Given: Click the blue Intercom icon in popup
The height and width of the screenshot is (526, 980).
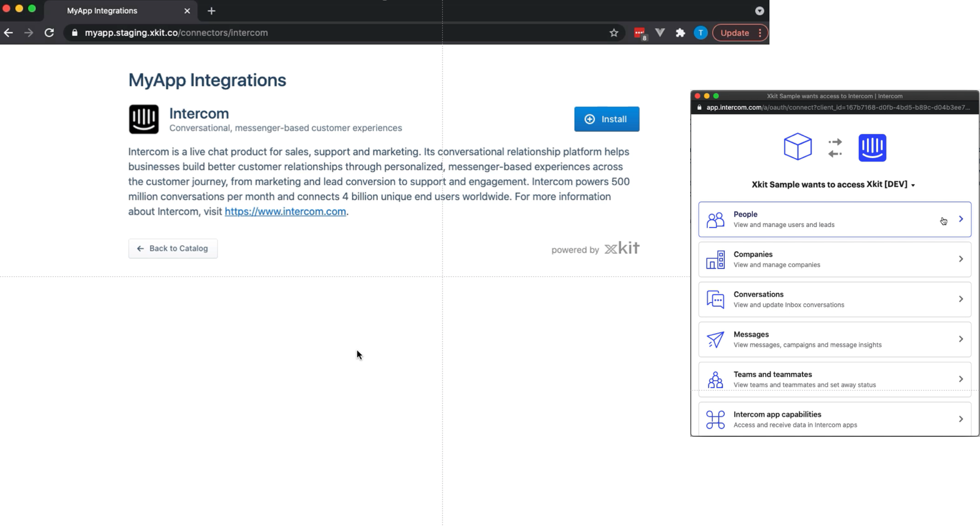Looking at the screenshot, I should point(872,148).
